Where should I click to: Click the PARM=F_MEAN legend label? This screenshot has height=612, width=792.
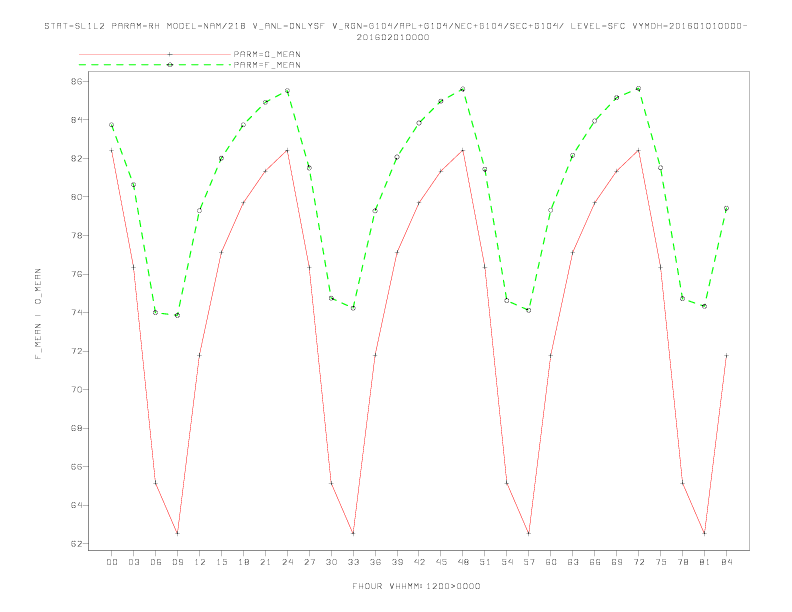click(x=267, y=65)
